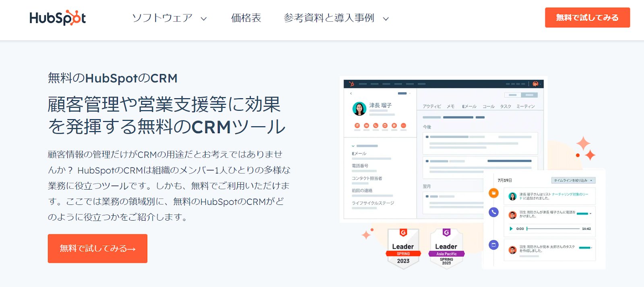Viewport: 644px width, 287px height.
Task: Click the phone call icon under the contact
Action: pos(376,126)
